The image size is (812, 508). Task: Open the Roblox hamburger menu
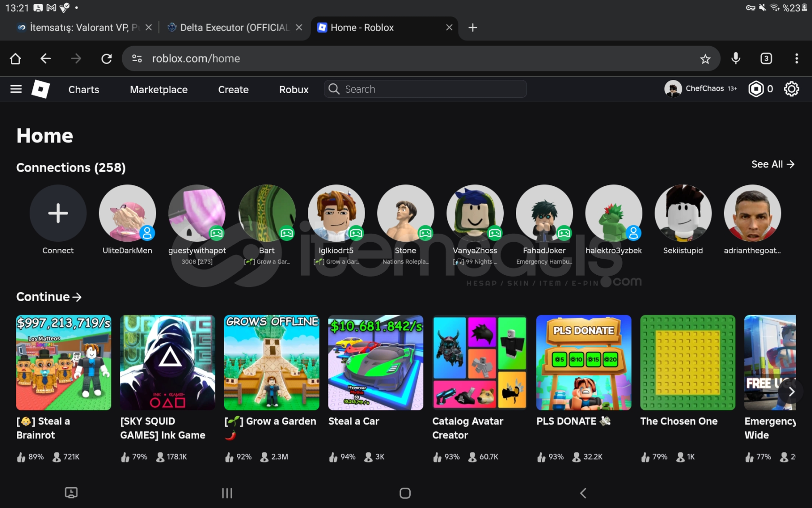(16, 89)
